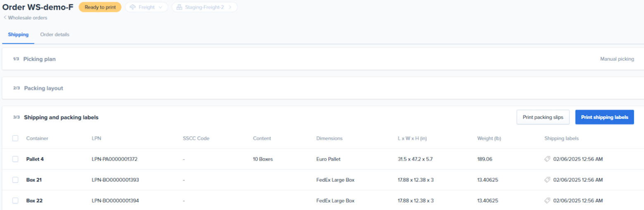Select the Shipping tab
This screenshot has width=644, height=210.
coord(18,35)
